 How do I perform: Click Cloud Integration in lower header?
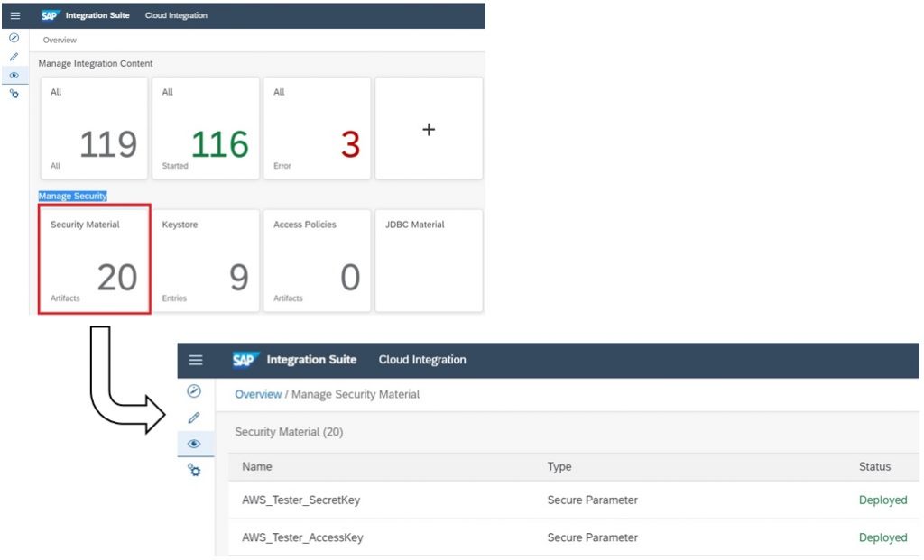point(422,360)
